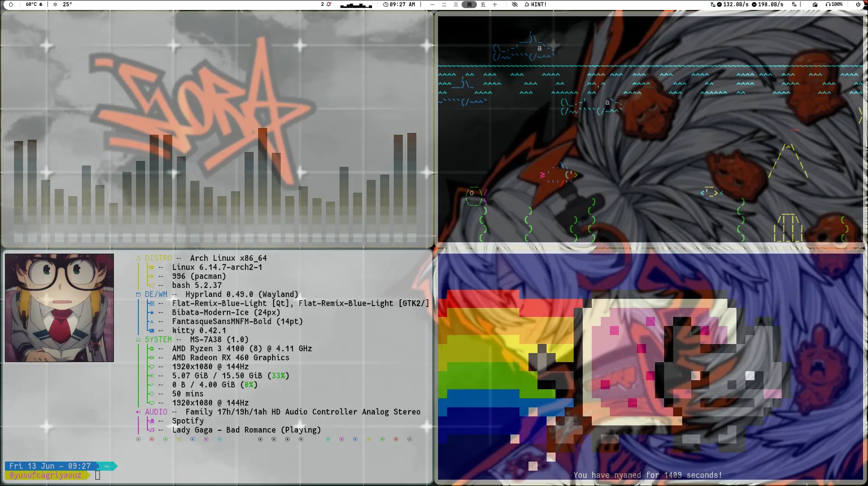
Task: Open the notification bell showing 2
Action: click(x=326, y=5)
